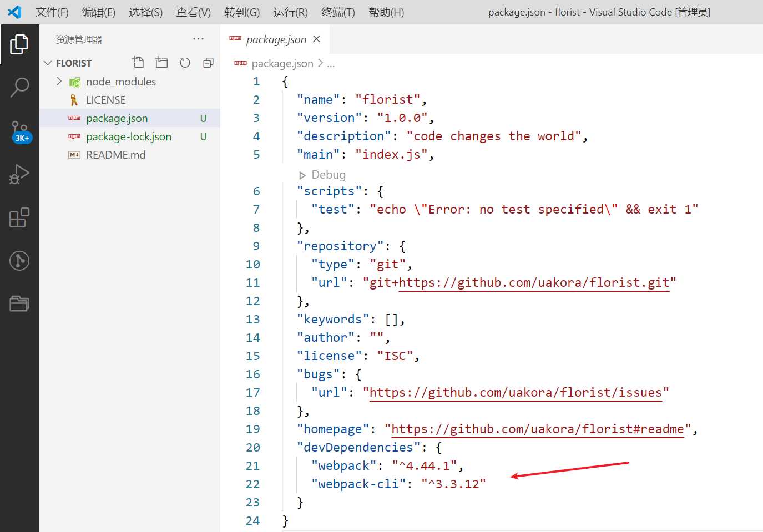This screenshot has height=532, width=763.
Task: Open Source Control view with 3K+ badge
Action: tap(19, 131)
